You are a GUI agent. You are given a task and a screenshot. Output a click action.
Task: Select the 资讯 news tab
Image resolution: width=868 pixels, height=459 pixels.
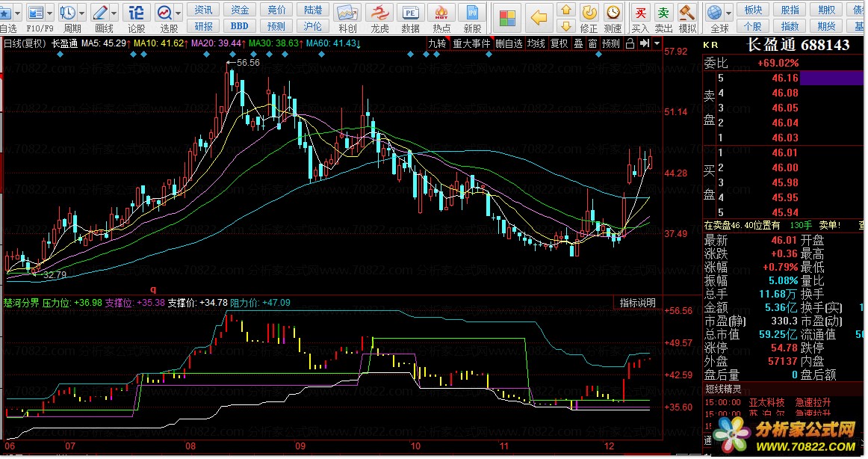pos(203,10)
